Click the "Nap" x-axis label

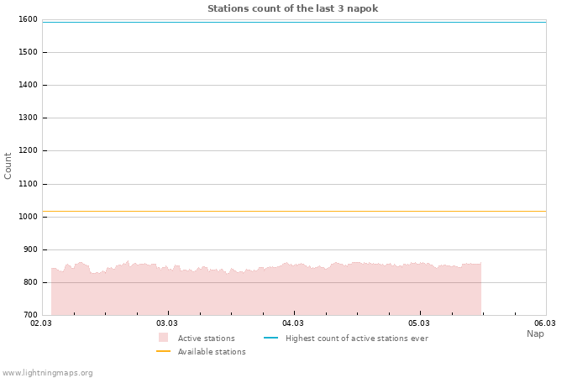[535, 333]
